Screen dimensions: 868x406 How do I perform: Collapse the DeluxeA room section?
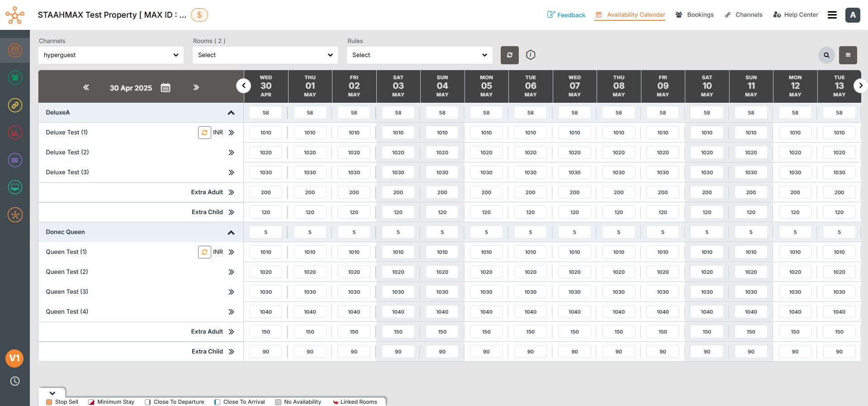click(231, 113)
